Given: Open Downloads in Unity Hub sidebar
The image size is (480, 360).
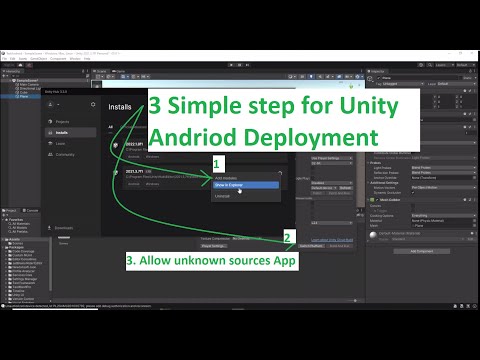Looking at the screenshot, I should point(60,228).
